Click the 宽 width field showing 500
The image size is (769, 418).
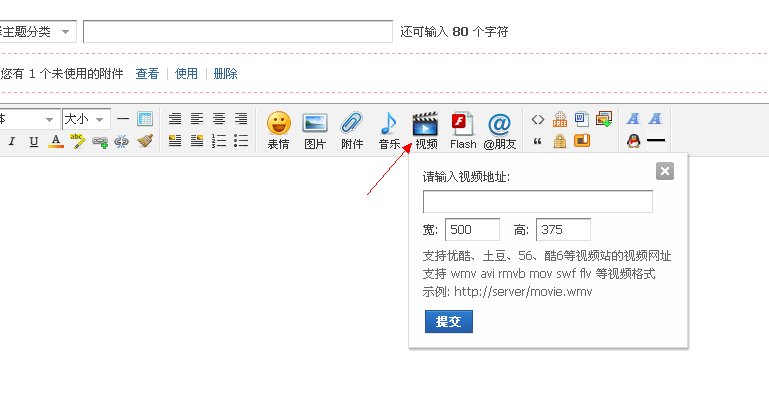(x=472, y=230)
